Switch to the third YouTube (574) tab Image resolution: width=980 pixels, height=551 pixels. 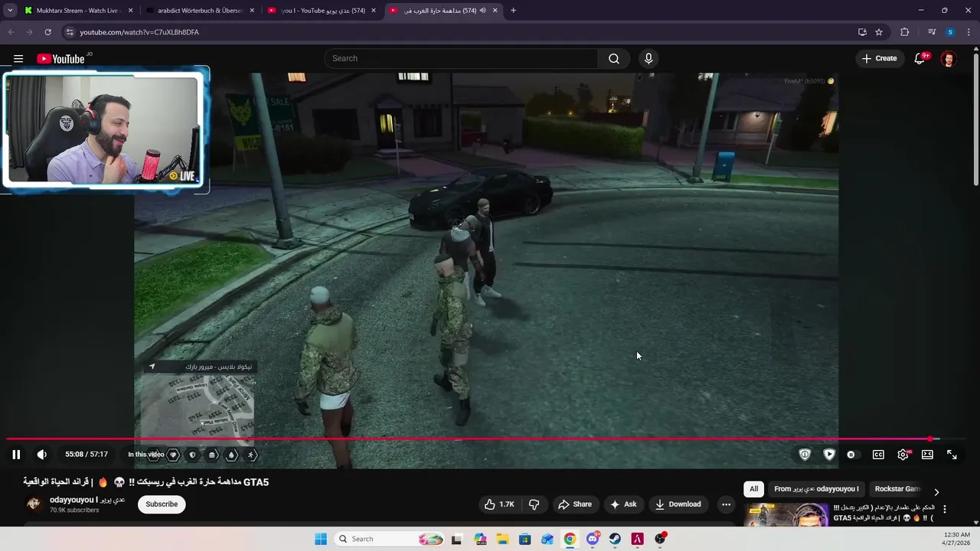322,11
